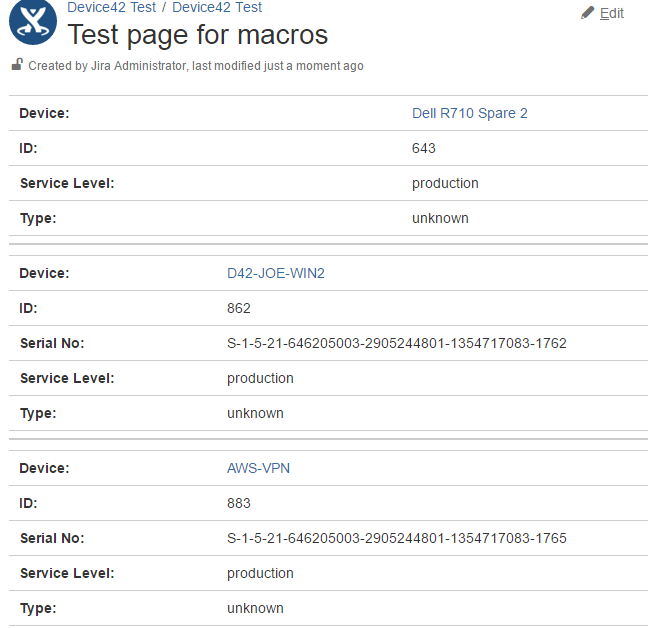
Task: Click 'Serial No:' label in D42-JOE-WIN2 table
Action: tap(52, 343)
